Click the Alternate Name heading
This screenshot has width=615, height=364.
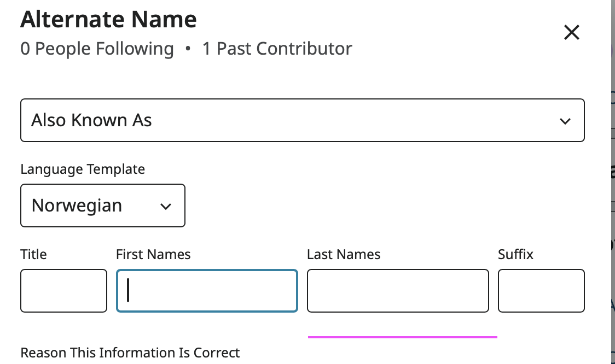108,20
